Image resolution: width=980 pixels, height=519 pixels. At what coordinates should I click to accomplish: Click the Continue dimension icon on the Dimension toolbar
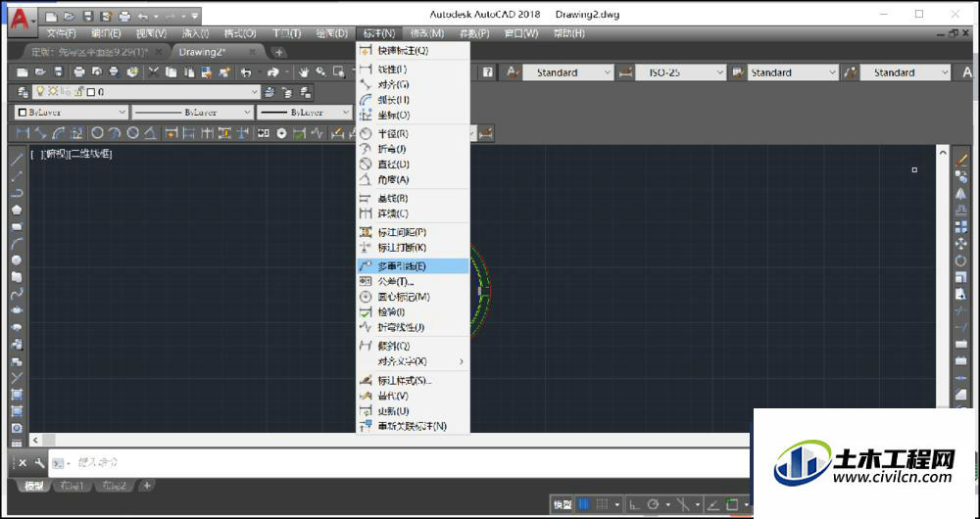pos(207,133)
